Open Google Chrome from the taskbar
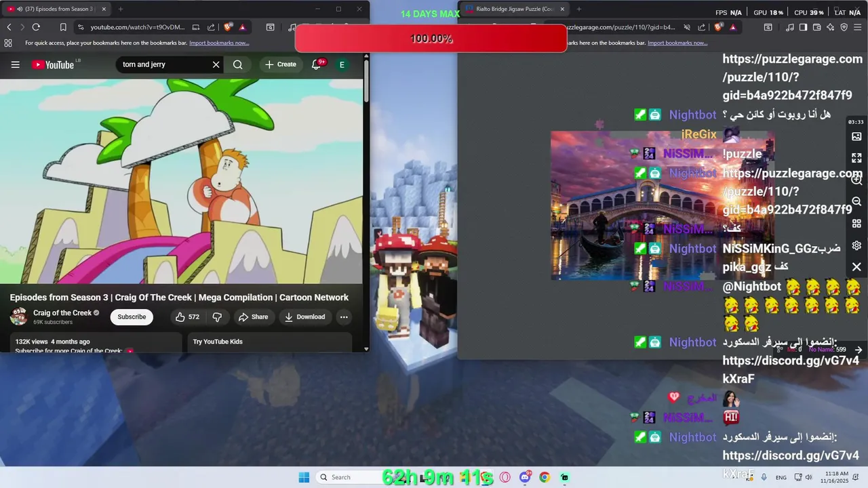The height and width of the screenshot is (488, 868). tap(545, 477)
